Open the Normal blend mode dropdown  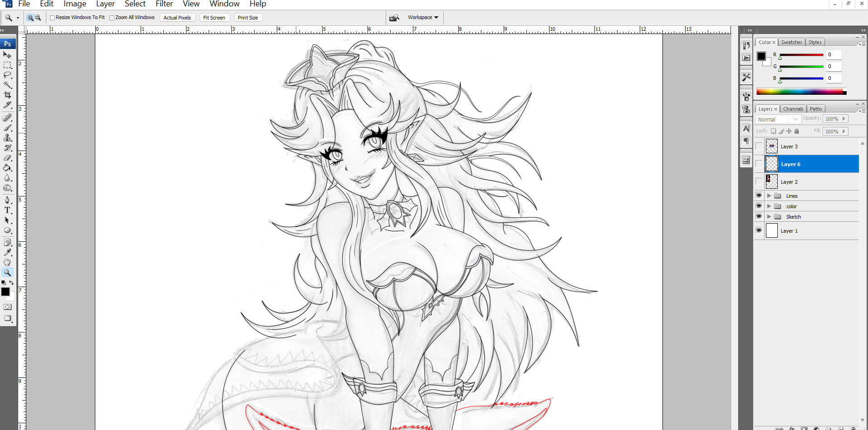tap(777, 119)
